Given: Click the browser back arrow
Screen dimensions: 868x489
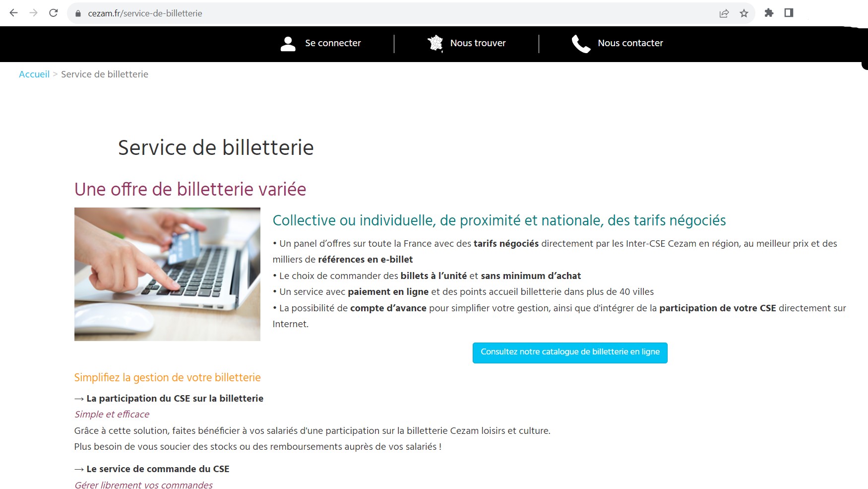Looking at the screenshot, I should pos(14,13).
